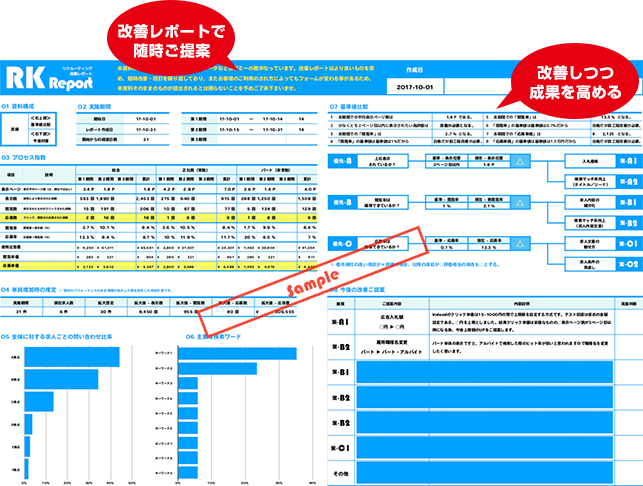Click the blue content block in 策-C1 row
643x486 pixels.
pos(485,448)
